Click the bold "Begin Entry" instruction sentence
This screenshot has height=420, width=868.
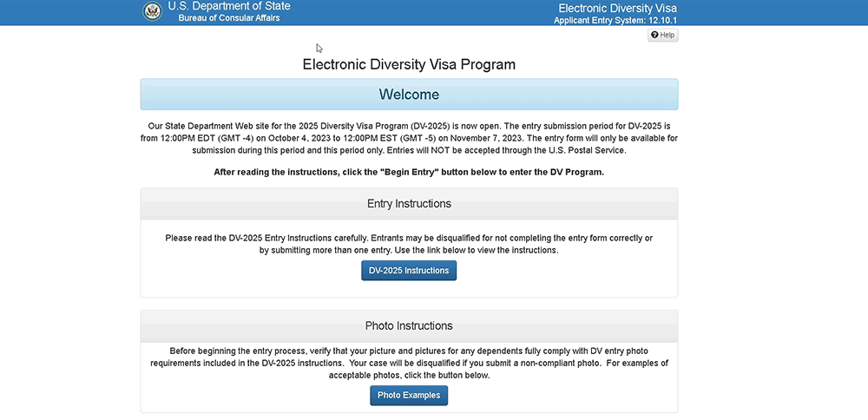click(409, 172)
